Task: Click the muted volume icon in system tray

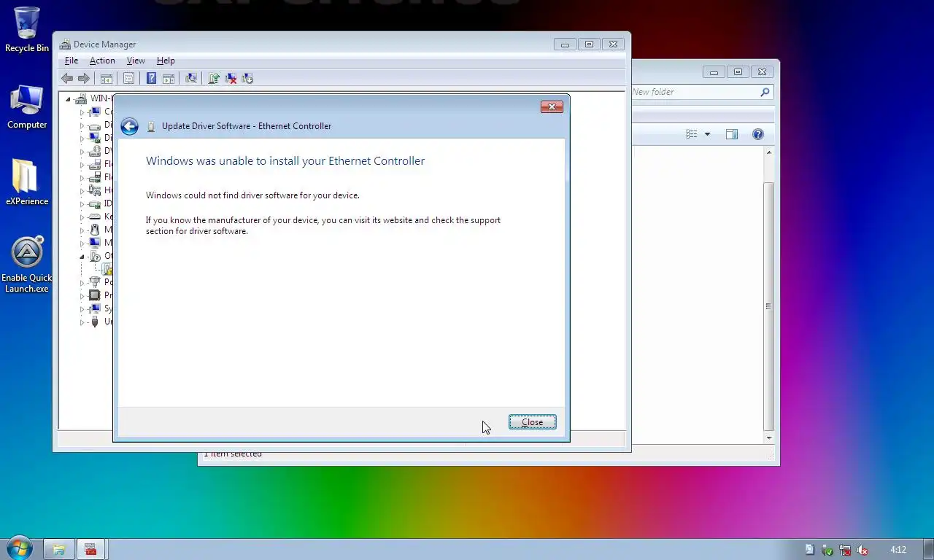Action: (x=862, y=550)
